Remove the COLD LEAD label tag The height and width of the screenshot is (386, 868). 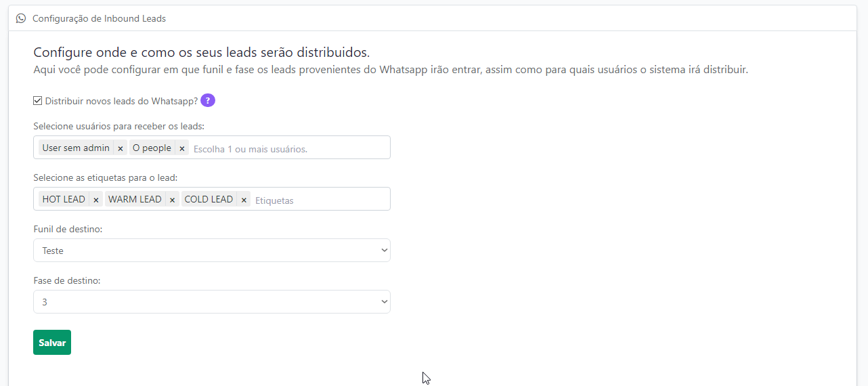click(244, 200)
